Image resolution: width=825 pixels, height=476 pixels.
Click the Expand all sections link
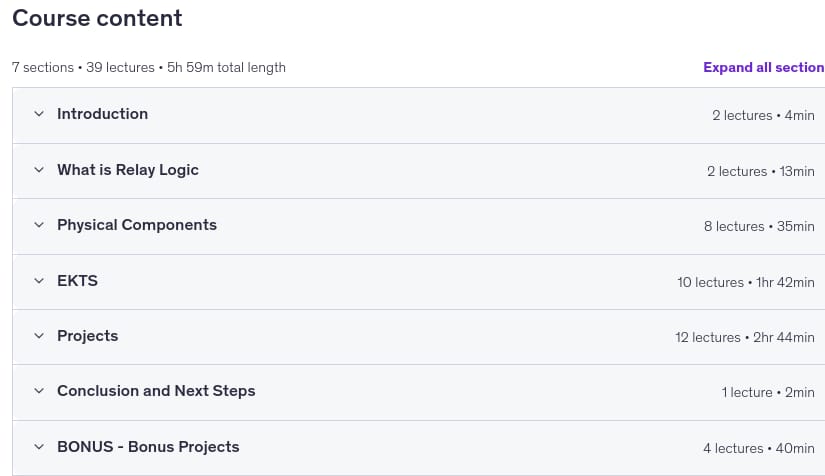[x=764, y=67]
